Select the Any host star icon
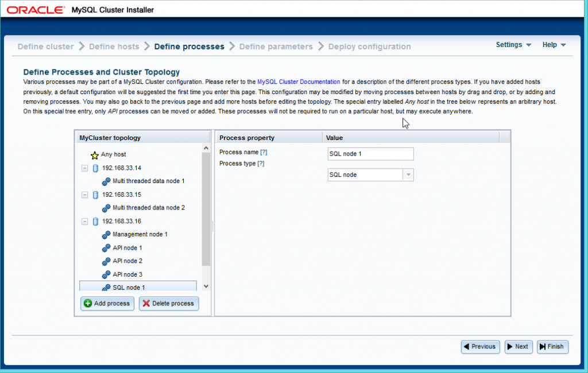The height and width of the screenshot is (373, 588). coord(94,154)
